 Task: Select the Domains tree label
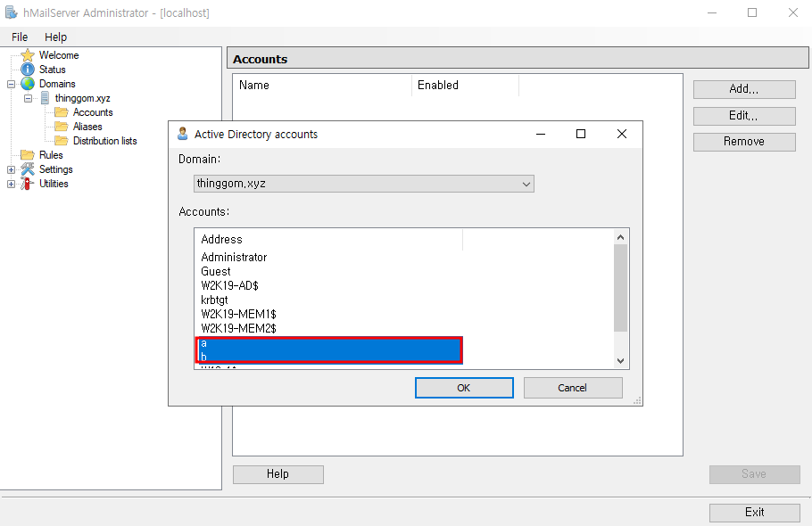[57, 84]
